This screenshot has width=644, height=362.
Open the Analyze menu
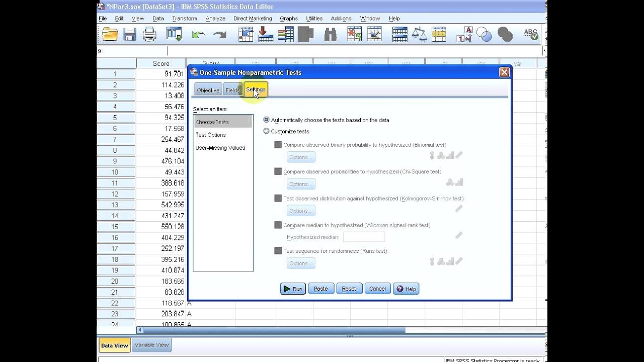coord(215,19)
